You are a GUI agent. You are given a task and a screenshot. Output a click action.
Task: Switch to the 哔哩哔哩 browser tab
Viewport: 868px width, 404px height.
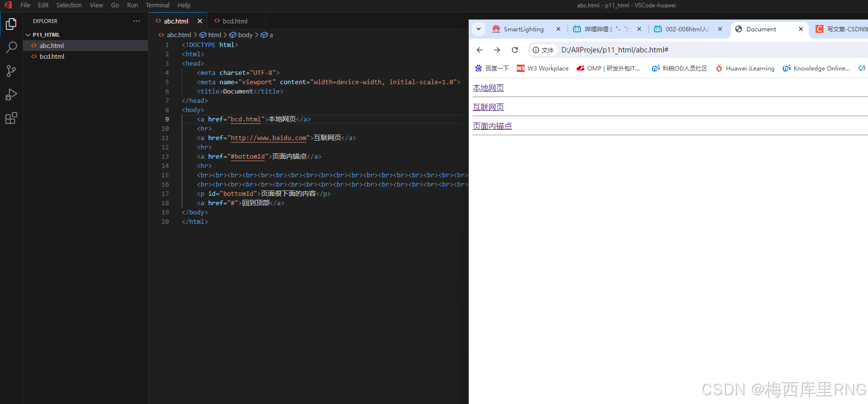pyautogui.click(x=603, y=29)
